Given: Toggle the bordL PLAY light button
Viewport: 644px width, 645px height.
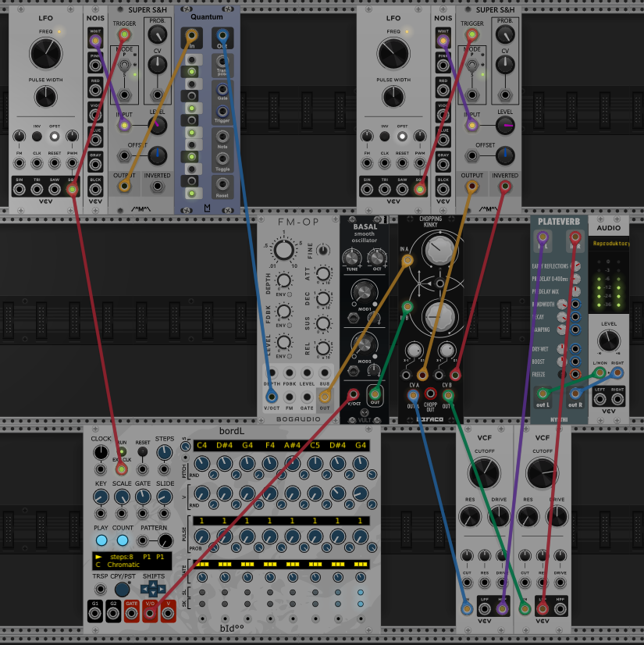Looking at the screenshot, I should coord(101,540).
